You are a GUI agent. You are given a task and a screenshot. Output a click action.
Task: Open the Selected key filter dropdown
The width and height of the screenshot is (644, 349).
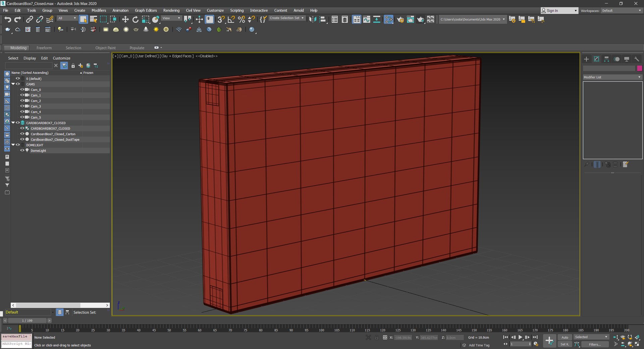[591, 337]
